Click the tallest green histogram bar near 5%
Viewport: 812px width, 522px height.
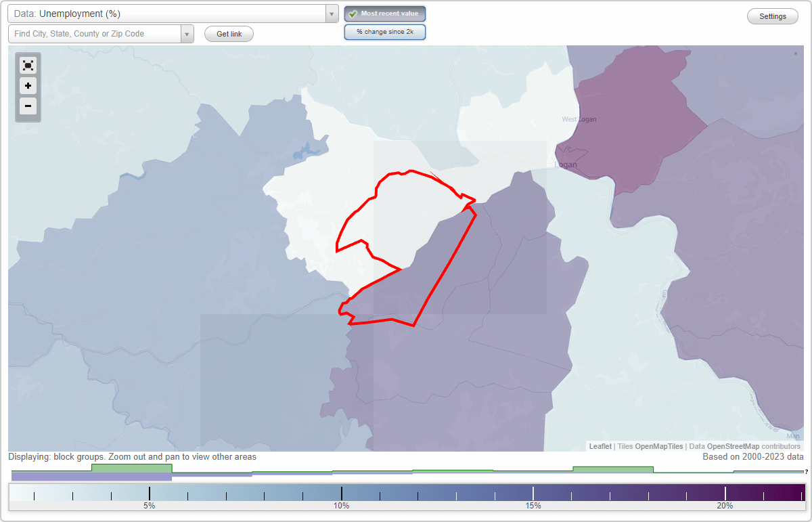[x=132, y=468]
